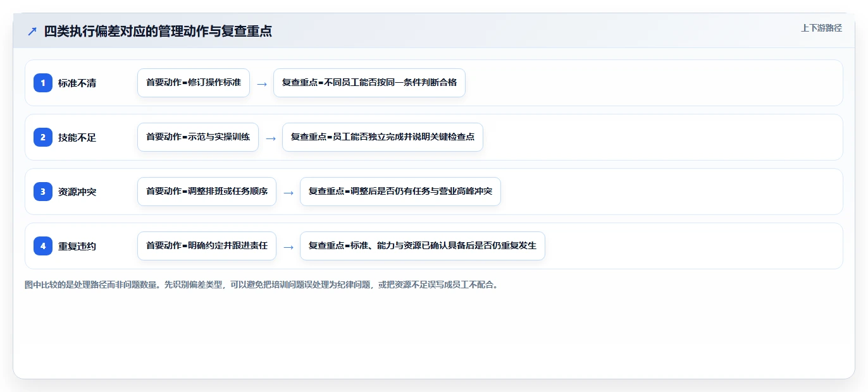Click the 上下游路径 label
This screenshot has height=392, width=868.
[821, 28]
